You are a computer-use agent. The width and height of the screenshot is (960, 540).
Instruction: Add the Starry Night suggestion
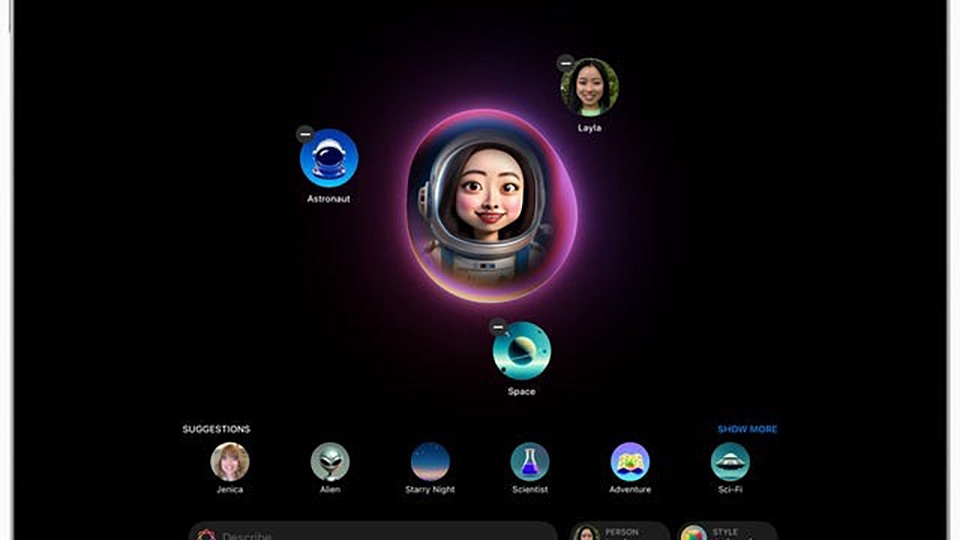pos(430,462)
